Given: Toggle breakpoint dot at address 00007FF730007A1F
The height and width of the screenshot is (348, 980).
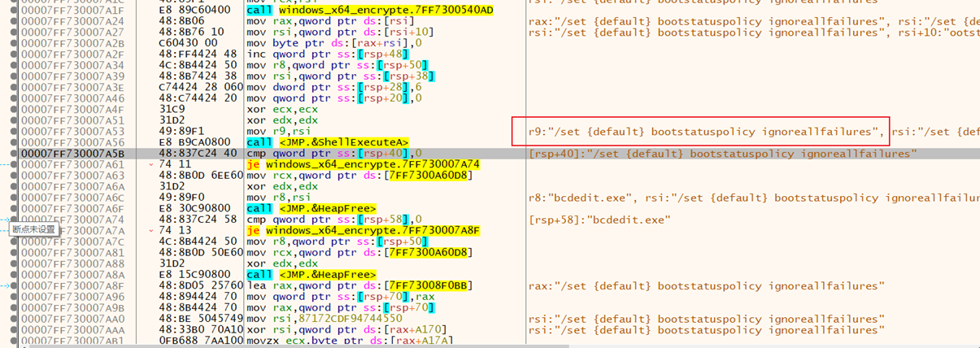Looking at the screenshot, I should [x=15, y=10].
